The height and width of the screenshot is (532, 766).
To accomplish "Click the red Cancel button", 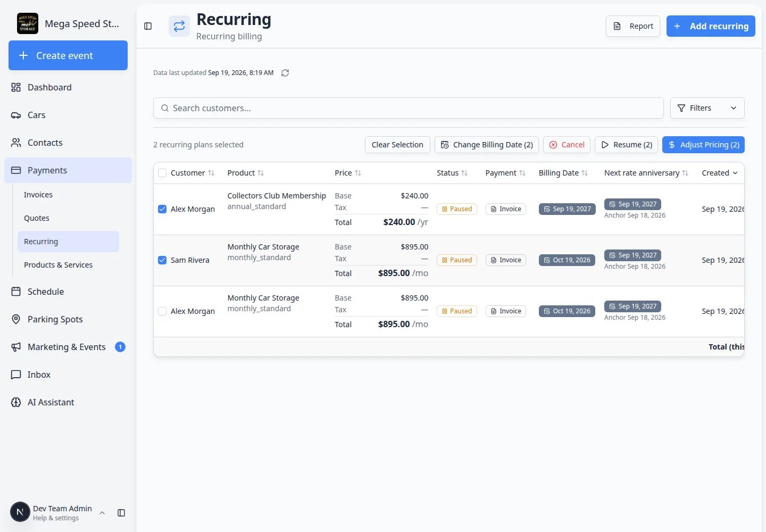I will pos(567,145).
